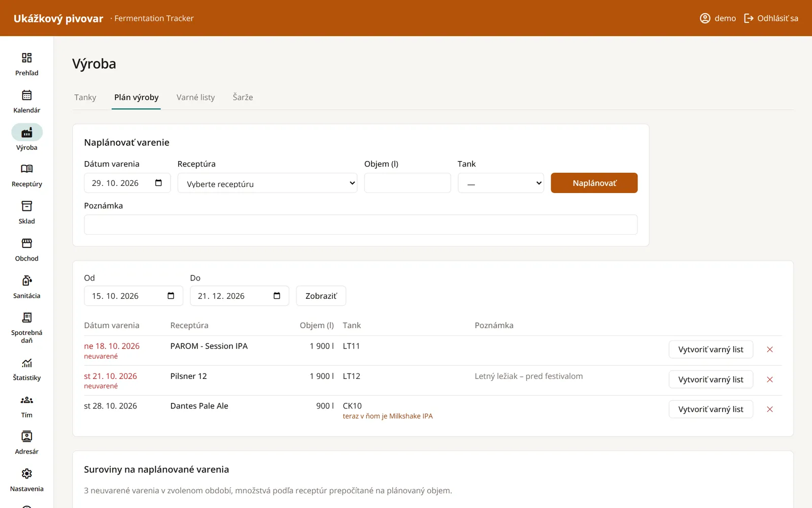The width and height of the screenshot is (812, 508).
Task: Delete the Dantes Pale Ale plan
Action: point(770,409)
